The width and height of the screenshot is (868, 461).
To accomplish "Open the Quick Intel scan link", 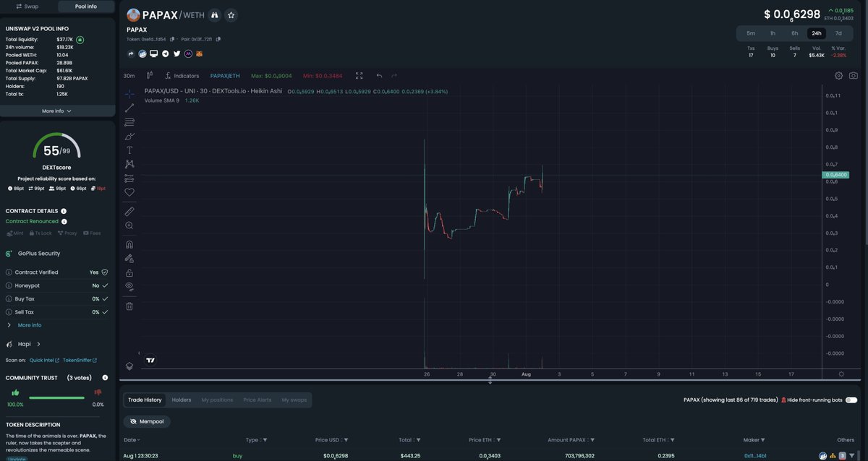I will coord(44,360).
